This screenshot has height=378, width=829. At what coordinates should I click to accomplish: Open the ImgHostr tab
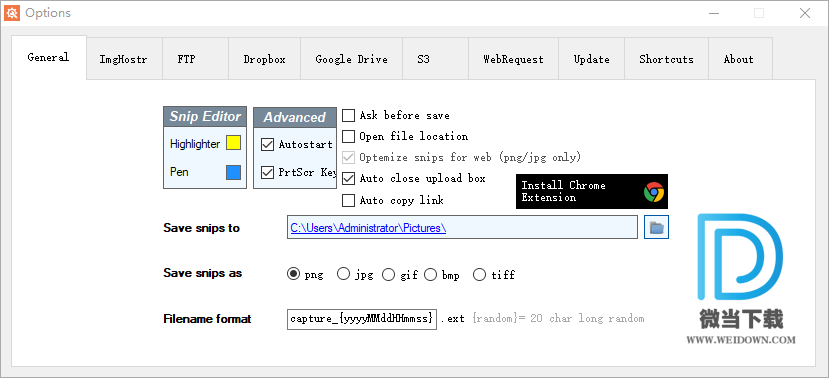(124, 59)
